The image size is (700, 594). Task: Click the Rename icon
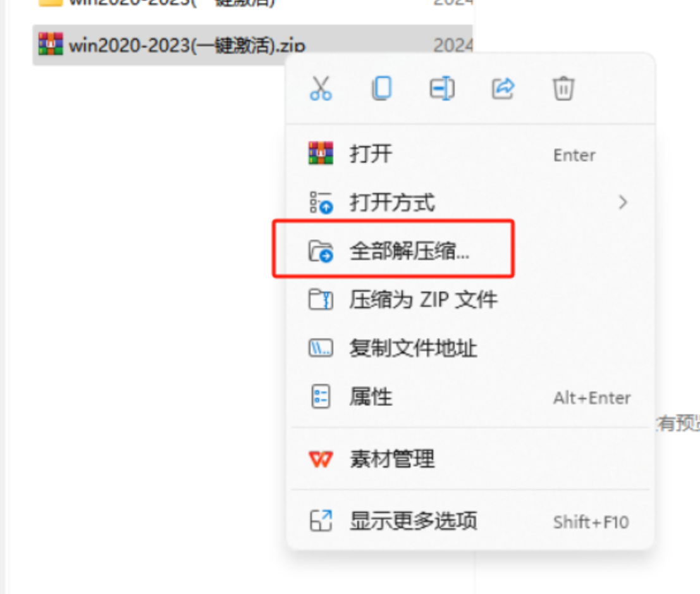click(442, 88)
